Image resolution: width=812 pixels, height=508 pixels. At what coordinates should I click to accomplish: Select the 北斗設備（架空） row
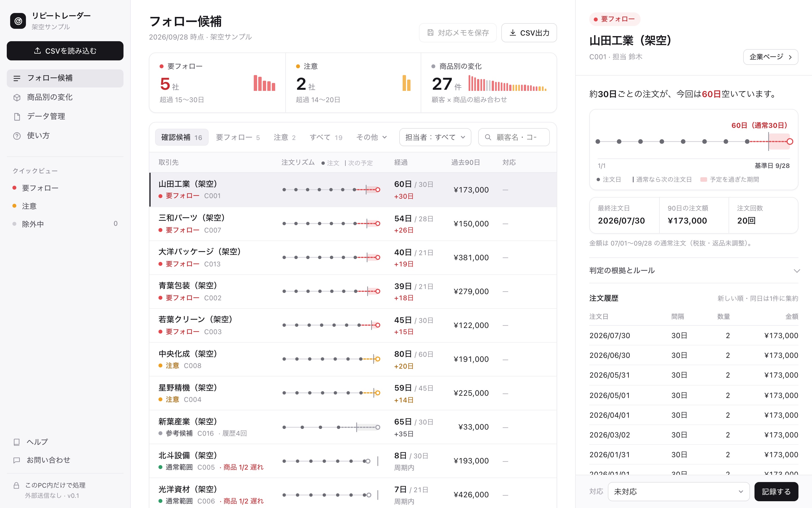353,461
